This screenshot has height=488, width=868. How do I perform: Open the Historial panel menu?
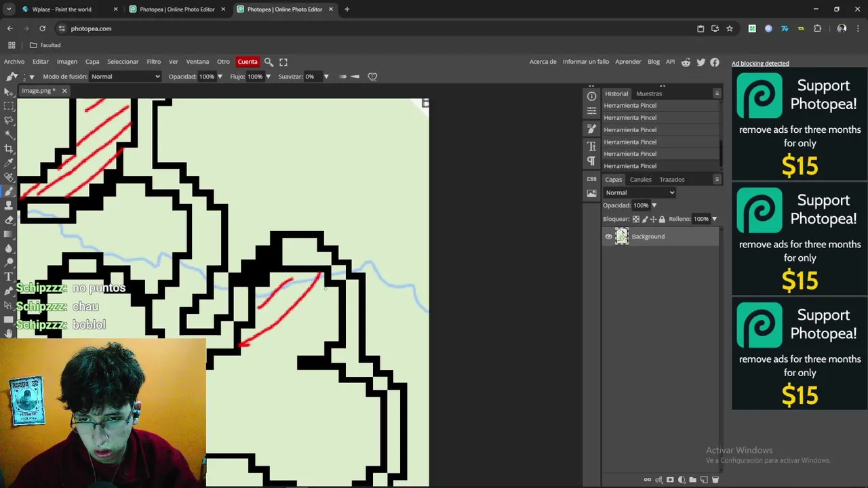click(x=717, y=94)
